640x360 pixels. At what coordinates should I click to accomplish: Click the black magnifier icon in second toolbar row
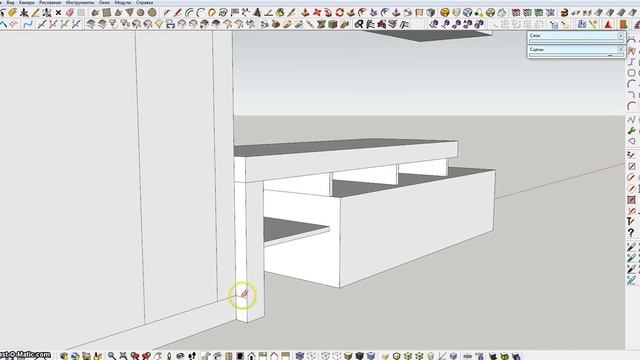point(359,24)
